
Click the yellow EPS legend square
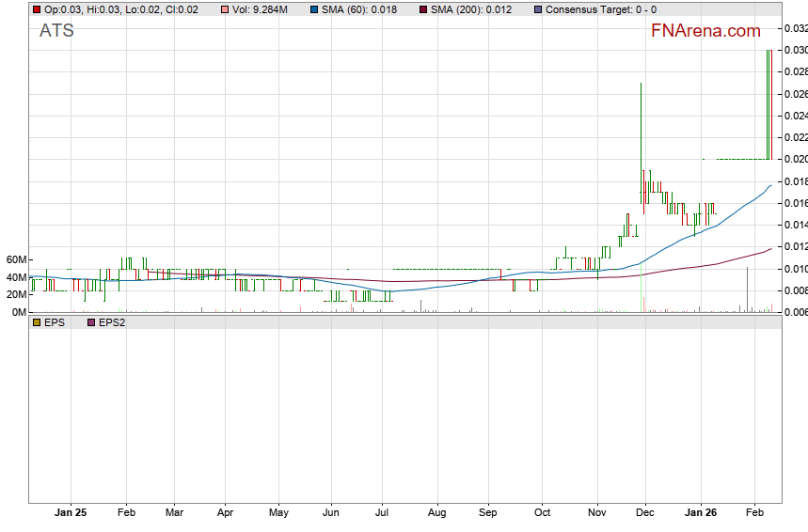[36, 322]
